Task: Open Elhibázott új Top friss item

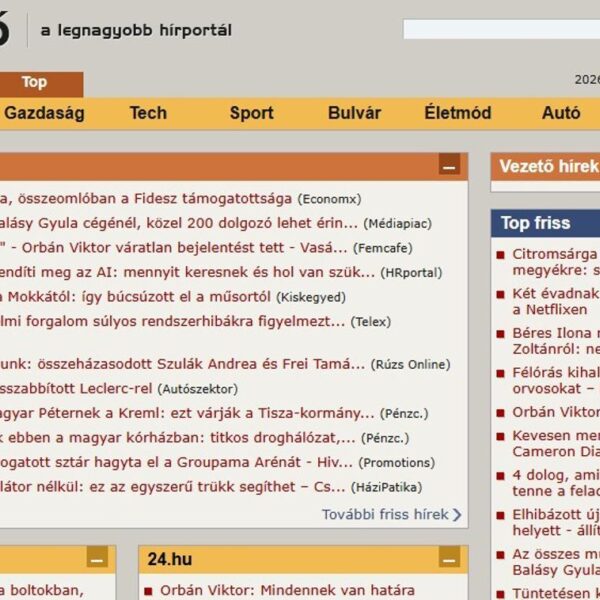Action: [556, 522]
